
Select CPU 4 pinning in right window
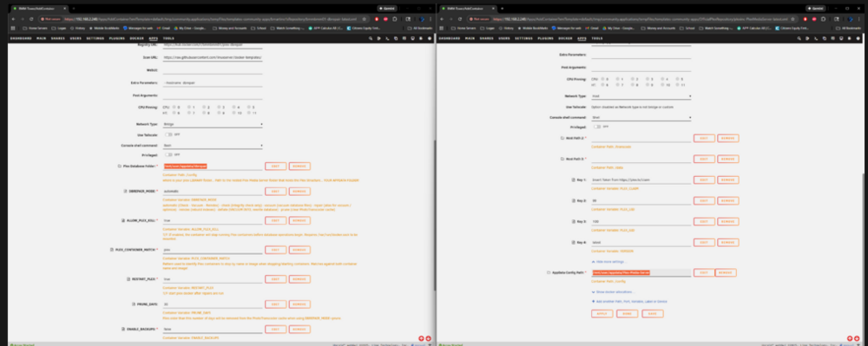[x=662, y=79]
